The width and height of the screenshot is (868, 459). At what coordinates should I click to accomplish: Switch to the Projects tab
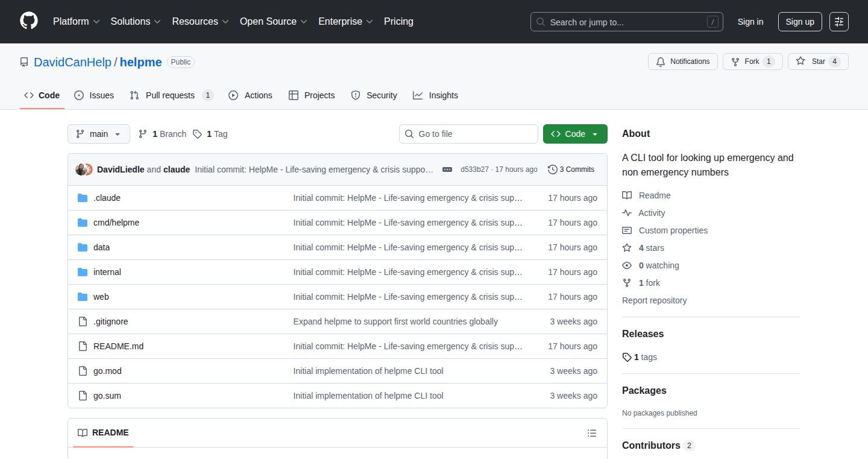[x=312, y=95]
